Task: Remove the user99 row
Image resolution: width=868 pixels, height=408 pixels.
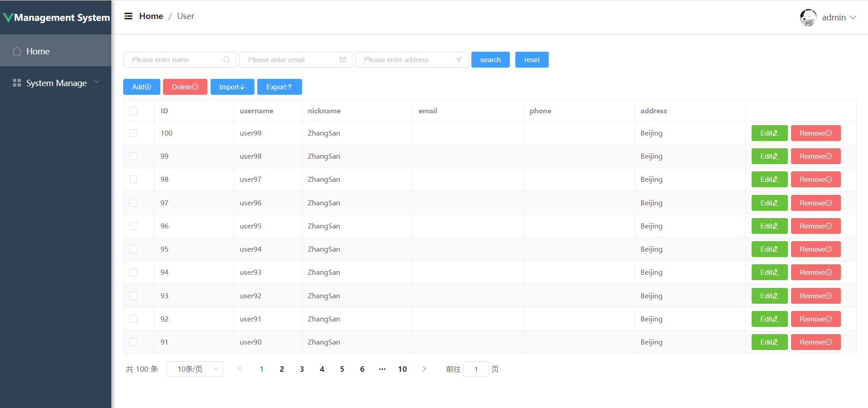Action: 815,133
